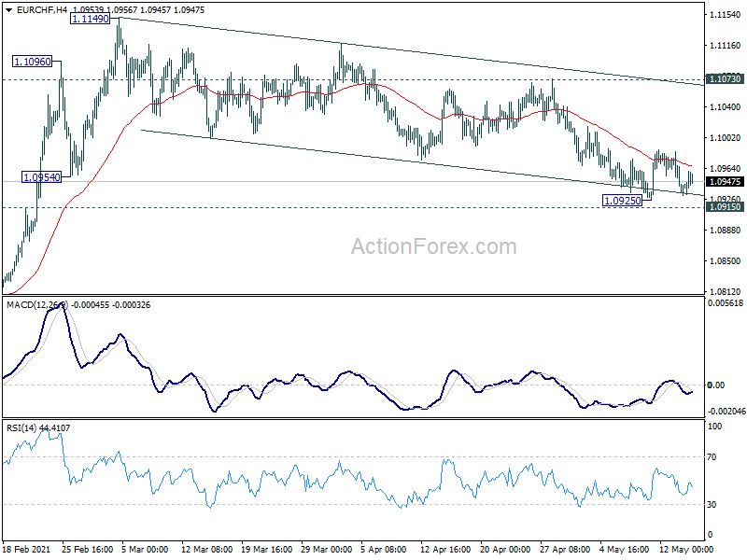747x560 pixels.
Task: Select the 1.11490 high price label
Action: (90, 19)
